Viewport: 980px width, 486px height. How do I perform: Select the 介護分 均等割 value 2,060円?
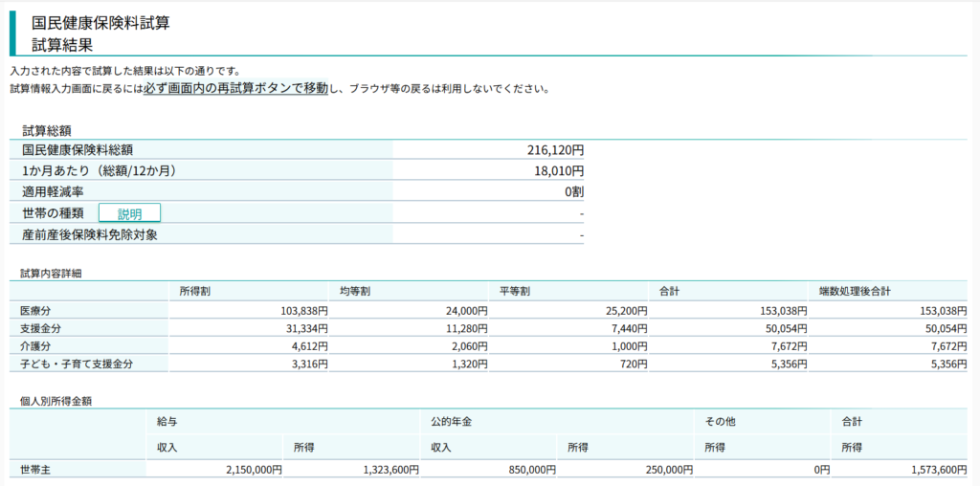tap(469, 346)
